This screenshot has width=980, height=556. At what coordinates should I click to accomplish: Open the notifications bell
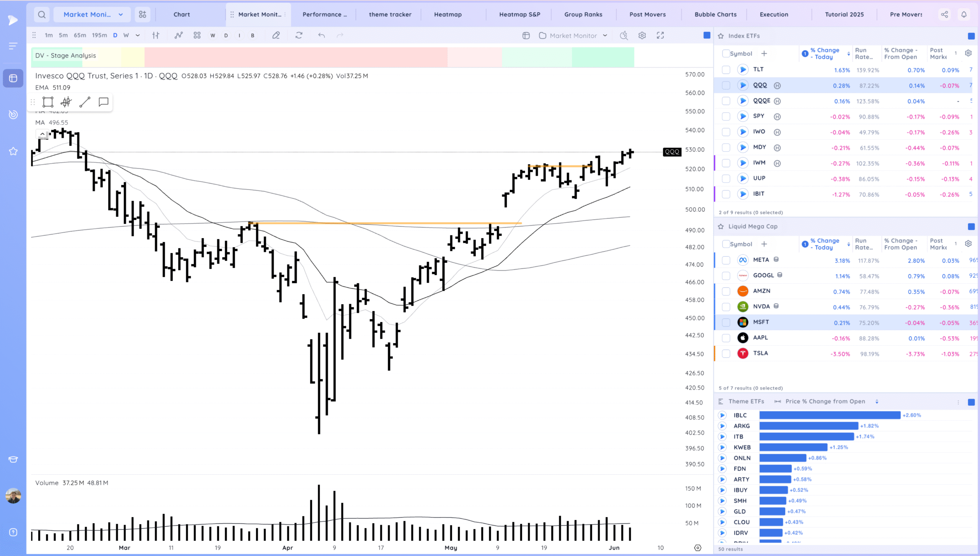[964, 15]
